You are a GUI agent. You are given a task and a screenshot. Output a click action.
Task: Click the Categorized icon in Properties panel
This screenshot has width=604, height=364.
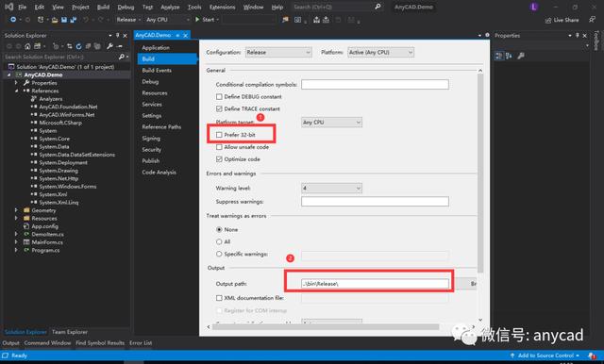coord(499,56)
